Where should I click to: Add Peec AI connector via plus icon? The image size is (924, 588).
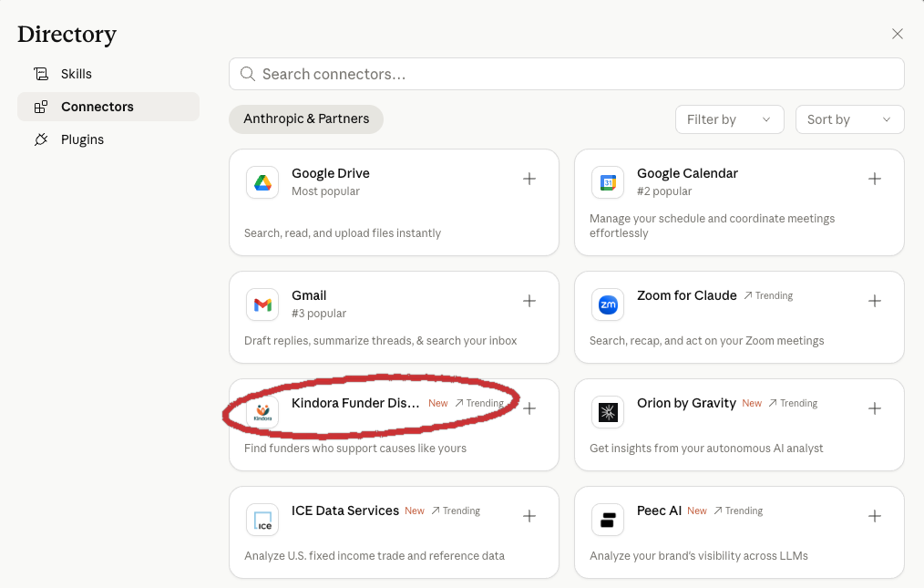[x=875, y=516]
